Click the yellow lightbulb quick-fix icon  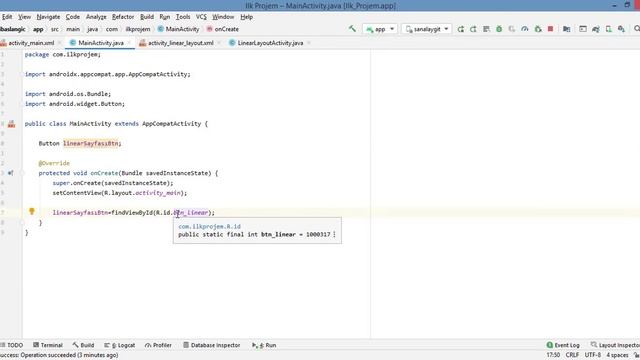32,211
